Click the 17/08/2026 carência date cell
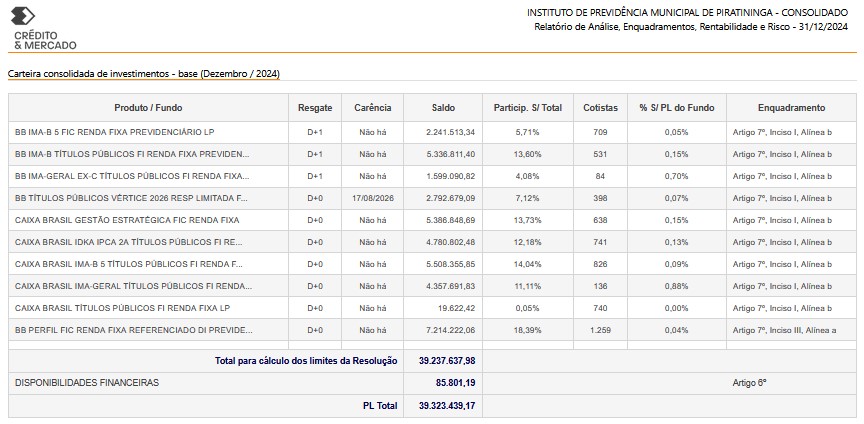 pyautogui.click(x=372, y=198)
